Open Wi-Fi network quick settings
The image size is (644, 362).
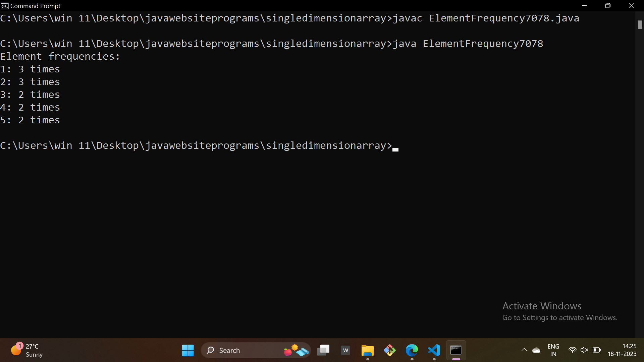[x=572, y=350]
